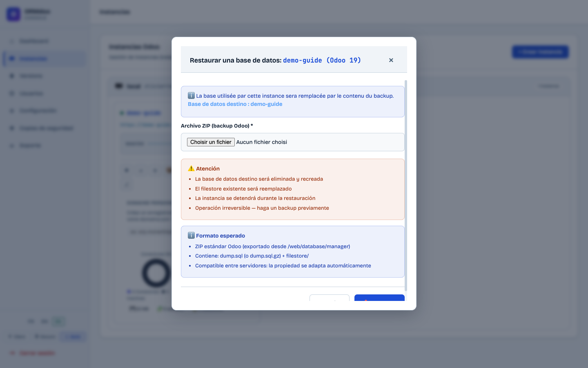Click 'Compatible entre servidores' format line
588x368 pixels.
[x=283, y=266]
